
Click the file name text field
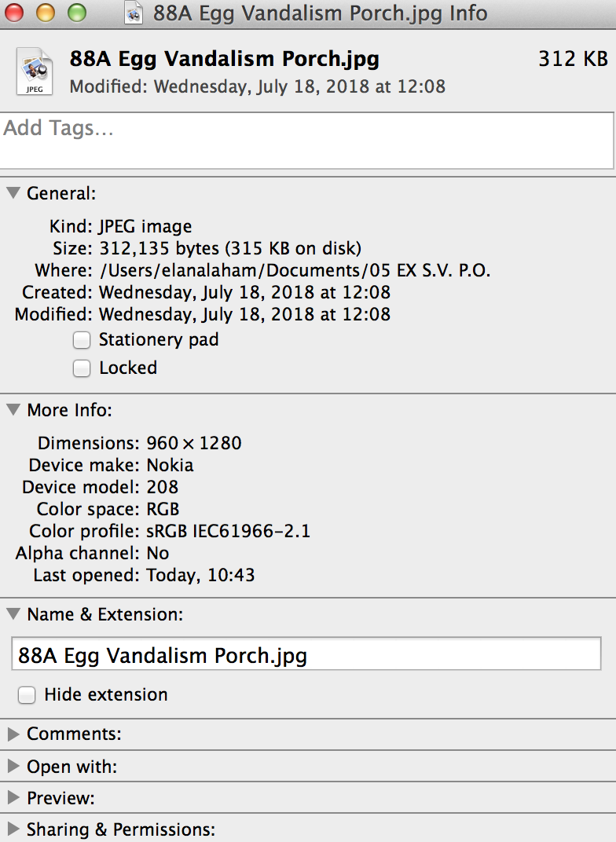pos(306,653)
